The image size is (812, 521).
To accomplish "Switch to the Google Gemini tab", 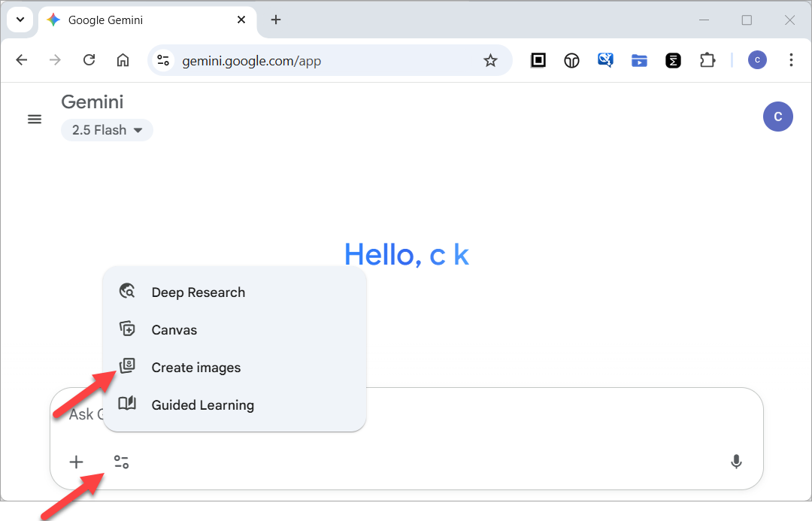I will [x=147, y=21].
